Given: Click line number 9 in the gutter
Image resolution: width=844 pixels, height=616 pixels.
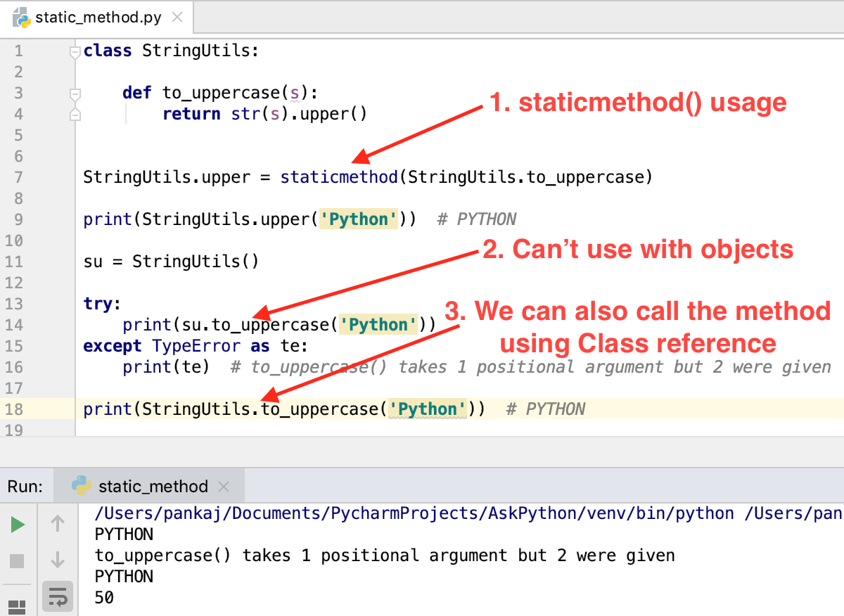Looking at the screenshot, I should [18, 219].
